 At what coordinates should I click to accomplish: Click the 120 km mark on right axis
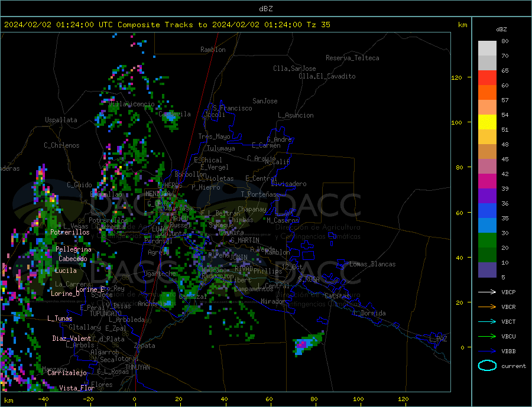[x=456, y=77]
